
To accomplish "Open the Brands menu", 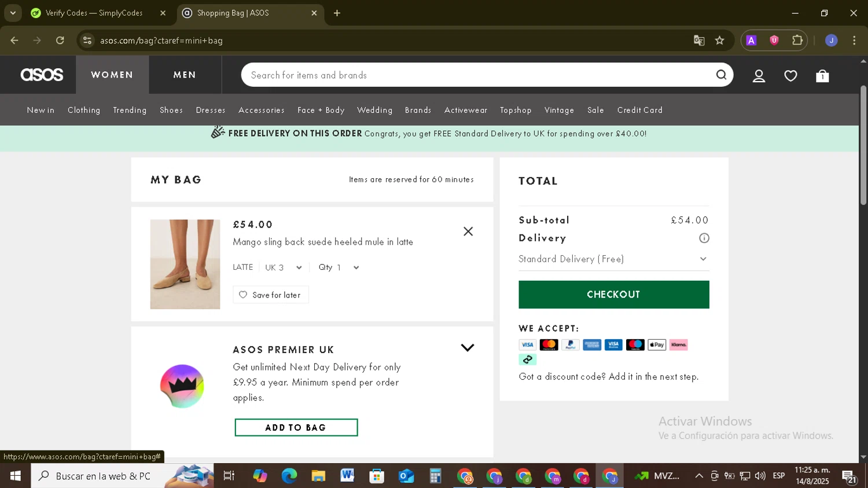I will point(418,110).
